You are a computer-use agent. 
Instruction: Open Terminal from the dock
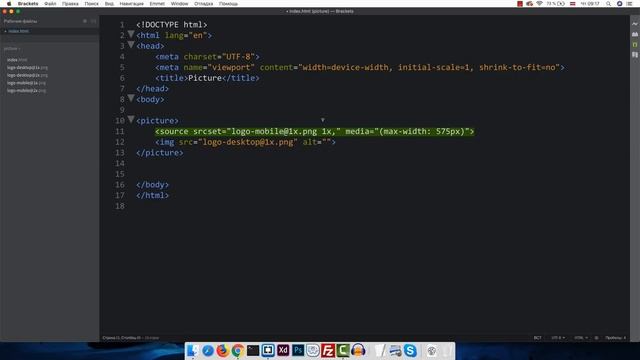pos(253,351)
